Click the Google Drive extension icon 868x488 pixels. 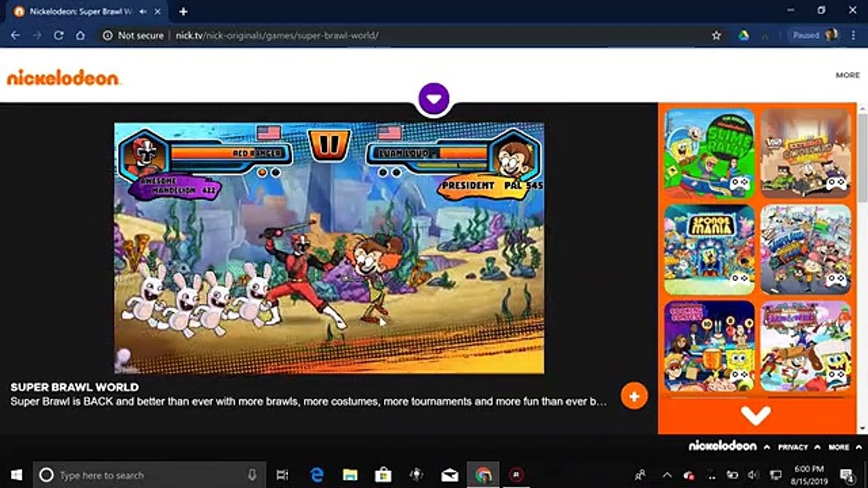point(744,35)
